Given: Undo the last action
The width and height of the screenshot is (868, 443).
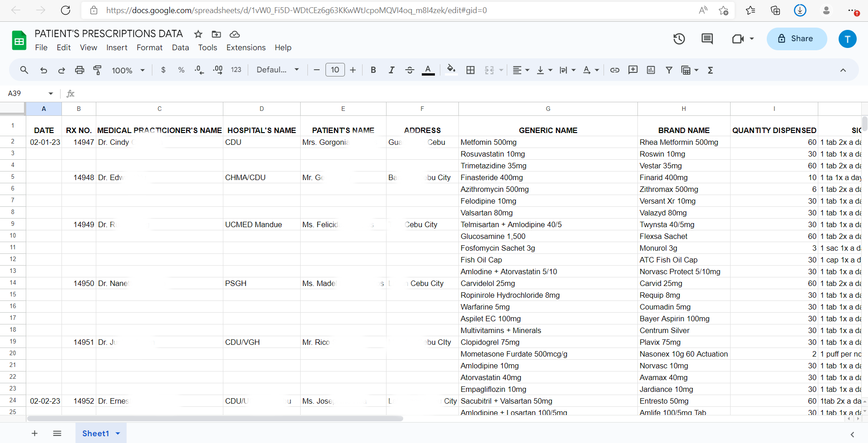Looking at the screenshot, I should pyautogui.click(x=43, y=70).
